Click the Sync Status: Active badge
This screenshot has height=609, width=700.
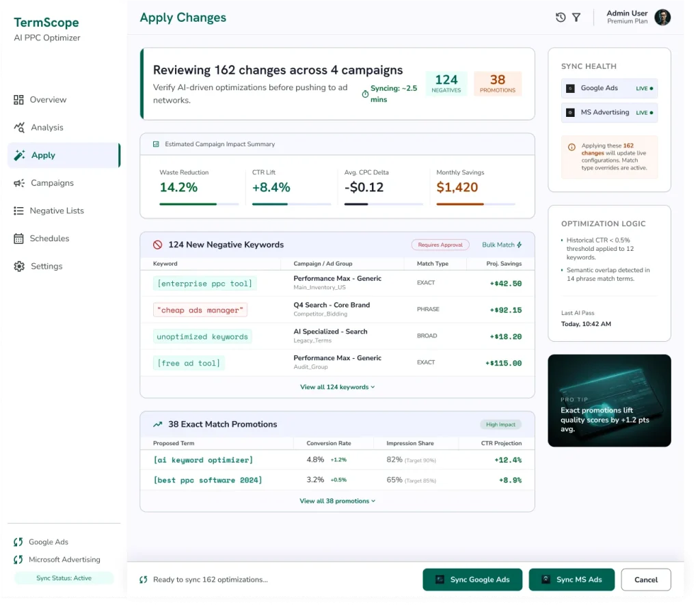tap(64, 578)
